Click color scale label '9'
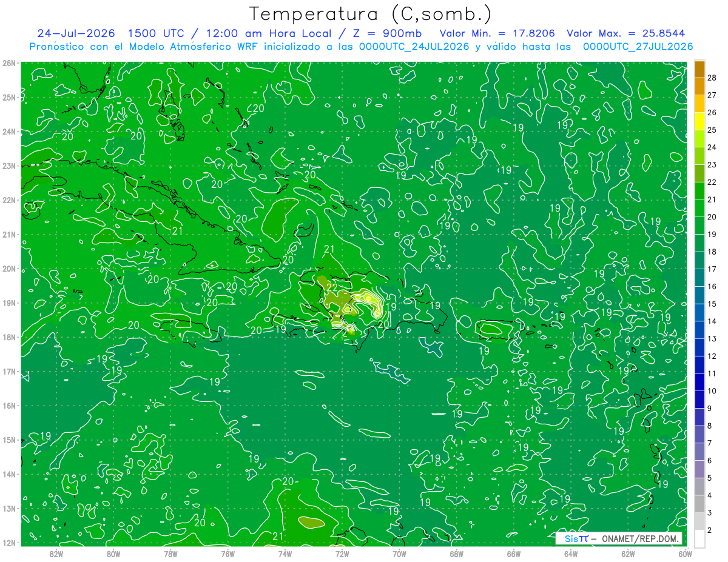This screenshot has height=562, width=728. click(711, 409)
